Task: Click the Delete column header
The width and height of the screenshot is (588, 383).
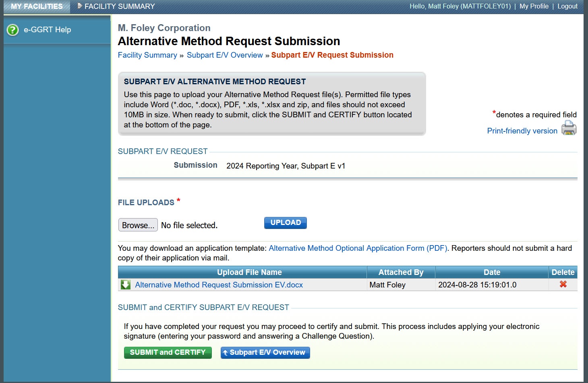Action: tap(563, 272)
